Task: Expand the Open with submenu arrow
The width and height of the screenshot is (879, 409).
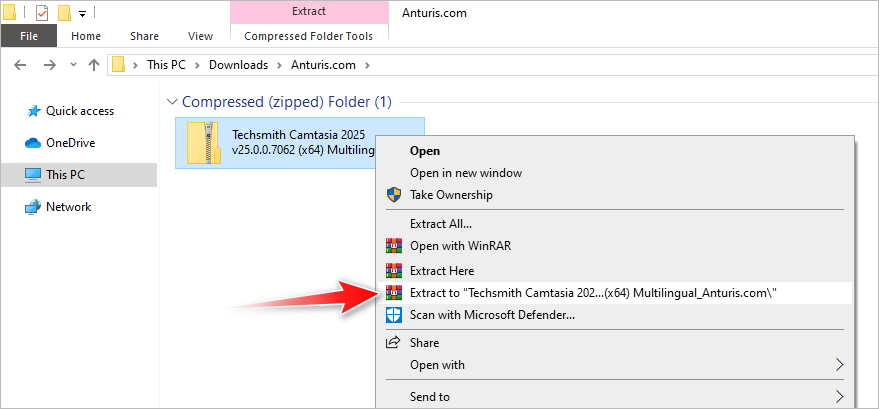Action: pos(839,365)
